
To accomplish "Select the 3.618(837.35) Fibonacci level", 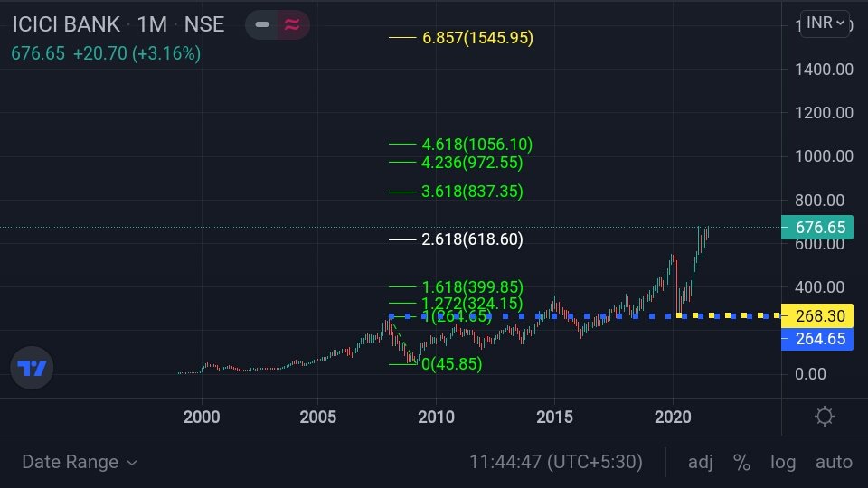I will point(472,192).
